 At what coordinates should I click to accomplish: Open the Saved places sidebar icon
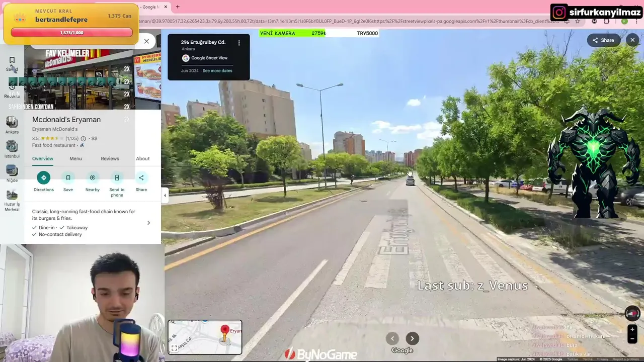[x=12, y=60]
